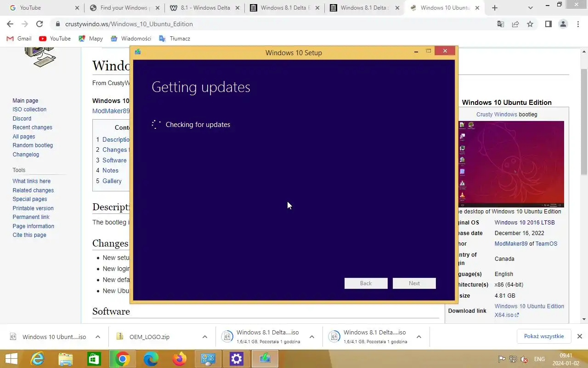The height and width of the screenshot is (368, 588).
Task: Open the Ubuntu Edition desktop thumbnail
Action: point(511,164)
